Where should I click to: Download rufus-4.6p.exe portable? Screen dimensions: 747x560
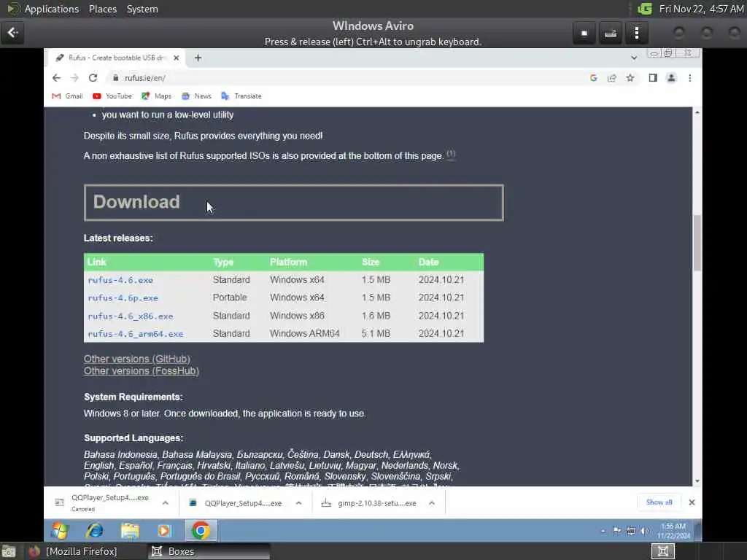pos(123,298)
